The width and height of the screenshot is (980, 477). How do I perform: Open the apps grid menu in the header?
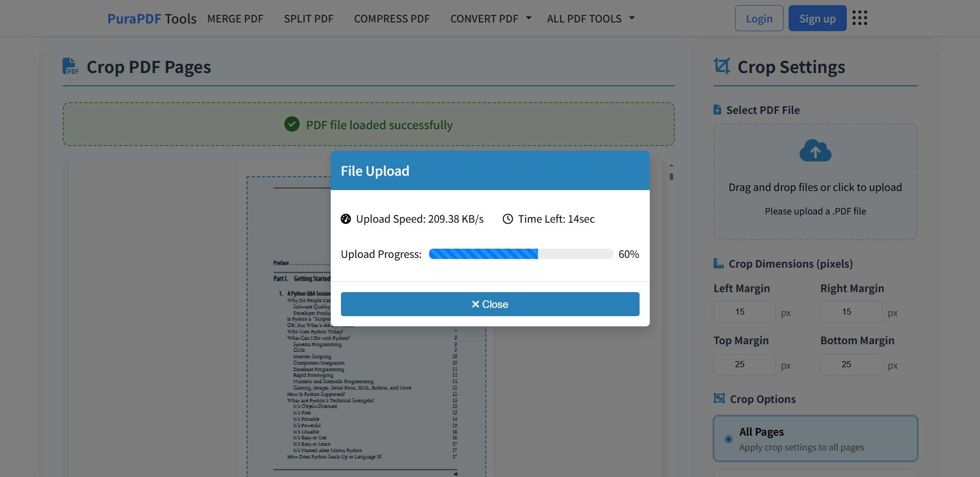[x=861, y=18]
